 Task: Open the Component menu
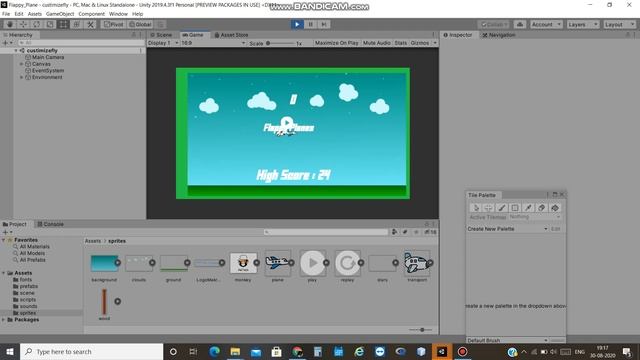tap(91, 14)
